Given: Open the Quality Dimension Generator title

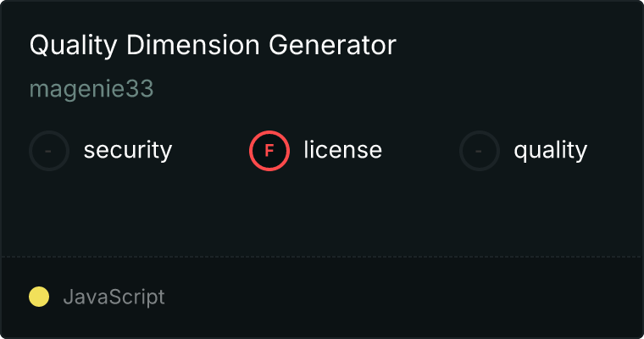Looking at the screenshot, I should 213,46.
